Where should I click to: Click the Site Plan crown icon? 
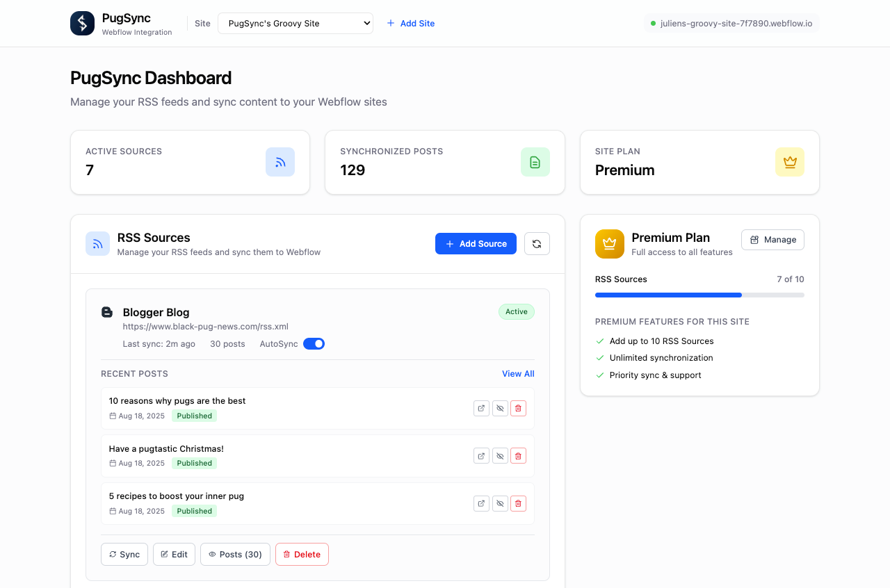tap(790, 162)
